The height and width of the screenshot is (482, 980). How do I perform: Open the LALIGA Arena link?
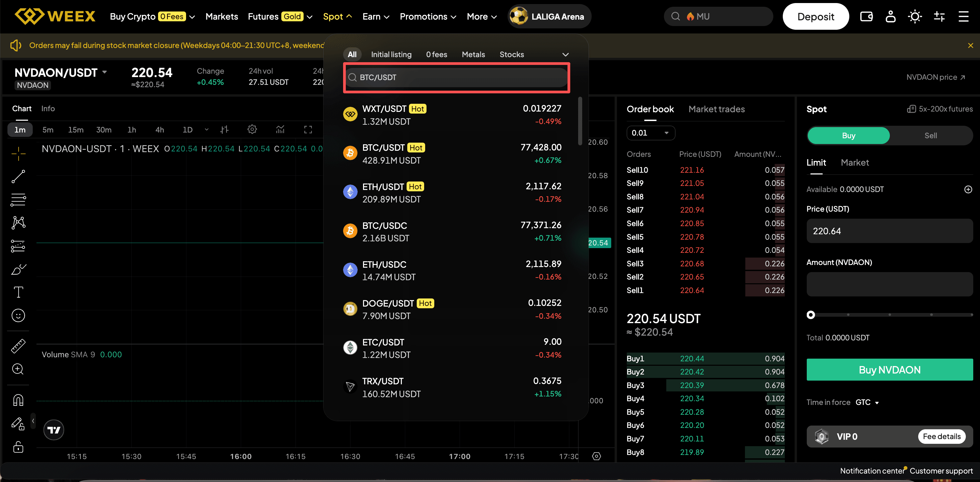click(x=549, y=16)
